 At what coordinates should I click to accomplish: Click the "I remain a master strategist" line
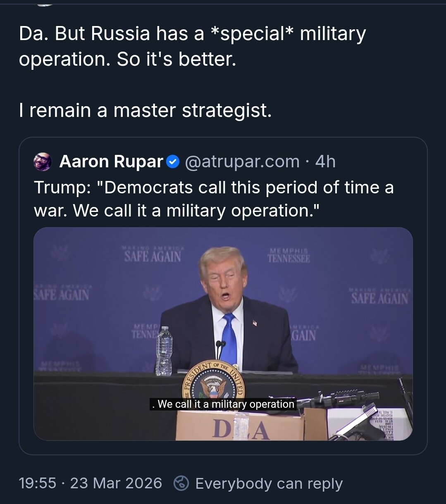(x=145, y=110)
